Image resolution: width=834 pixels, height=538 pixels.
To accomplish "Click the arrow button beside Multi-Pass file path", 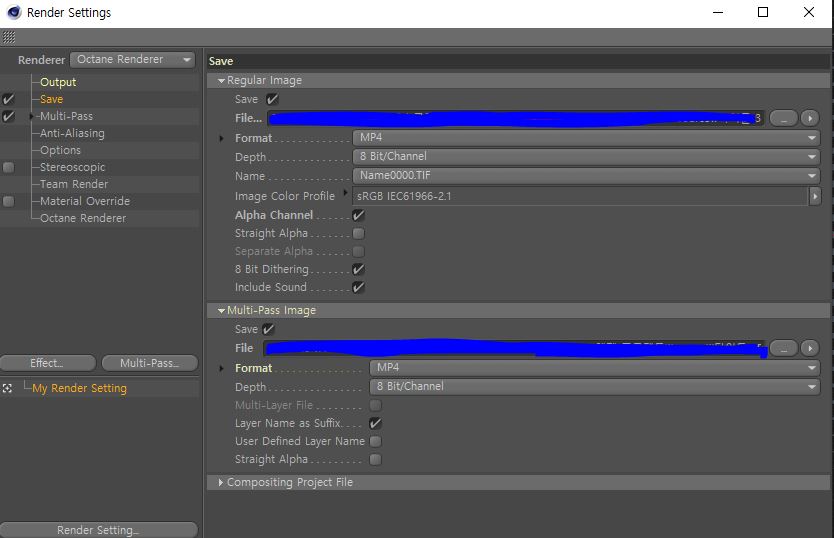I will point(810,349).
